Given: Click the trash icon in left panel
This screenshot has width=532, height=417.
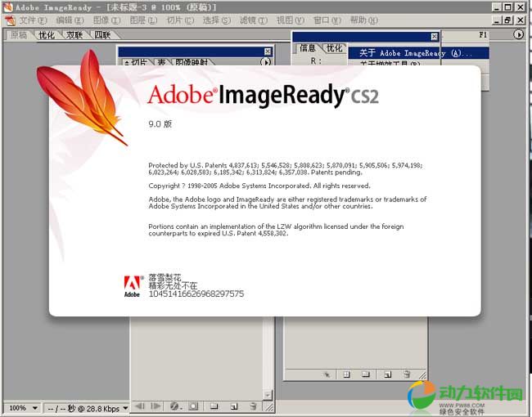Looking at the screenshot, I should 253,406.
